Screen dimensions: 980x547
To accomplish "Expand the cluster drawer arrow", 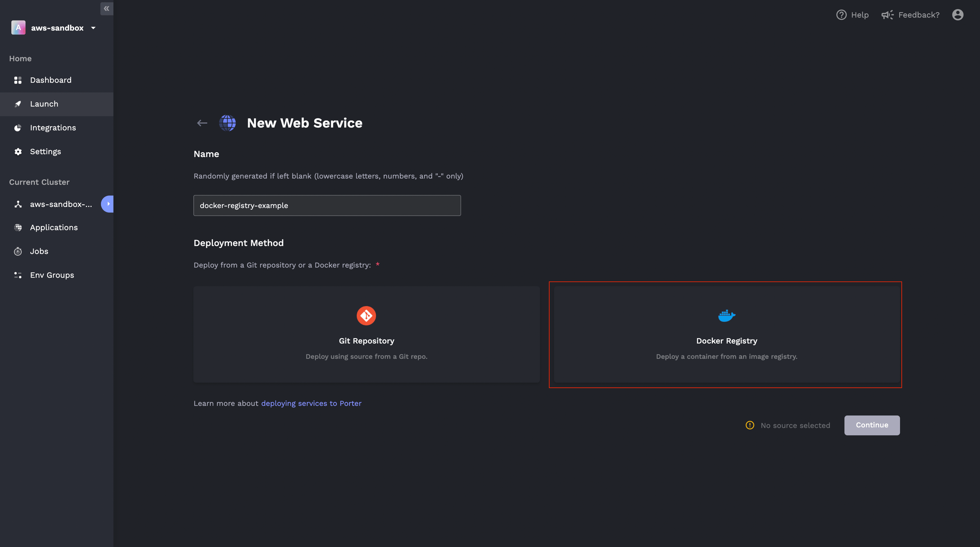I will pos(108,204).
